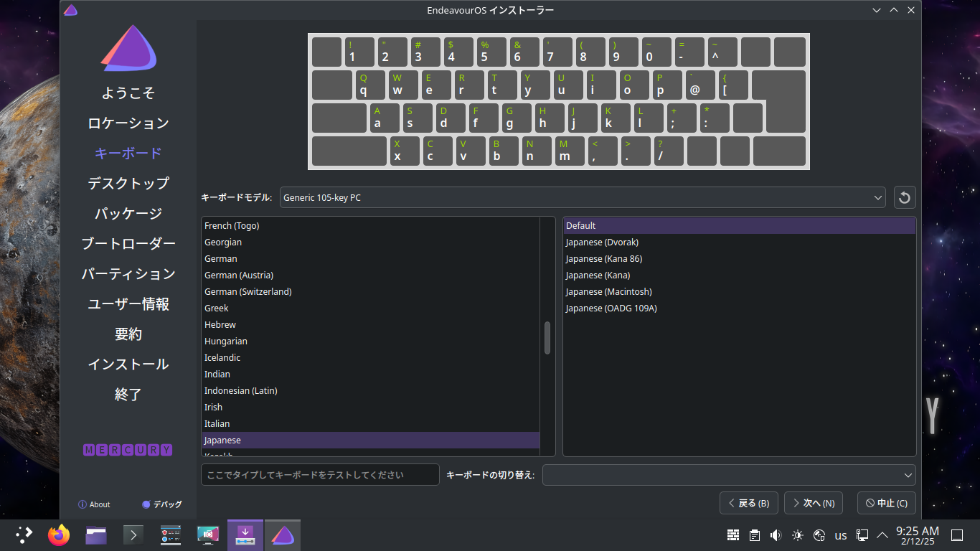
Task: Click the show desktop icon
Action: pos(956,535)
